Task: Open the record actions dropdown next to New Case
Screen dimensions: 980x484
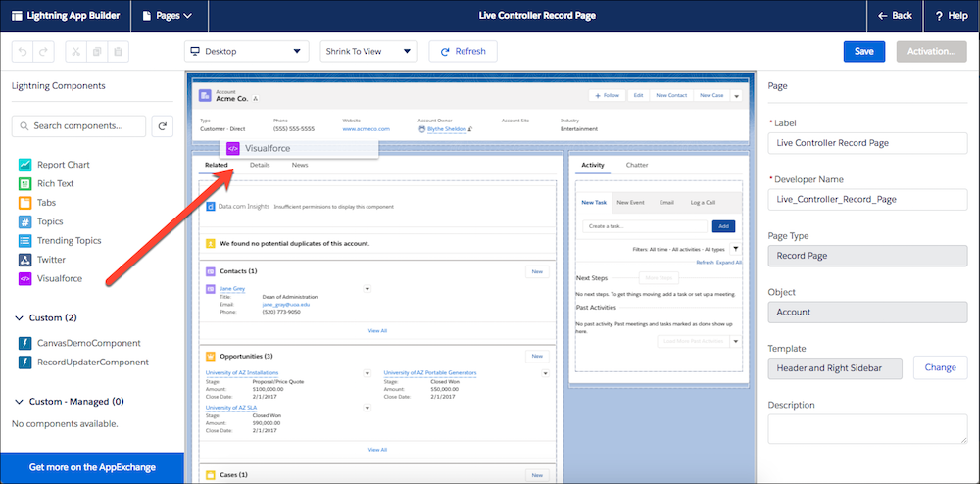Action: click(736, 96)
